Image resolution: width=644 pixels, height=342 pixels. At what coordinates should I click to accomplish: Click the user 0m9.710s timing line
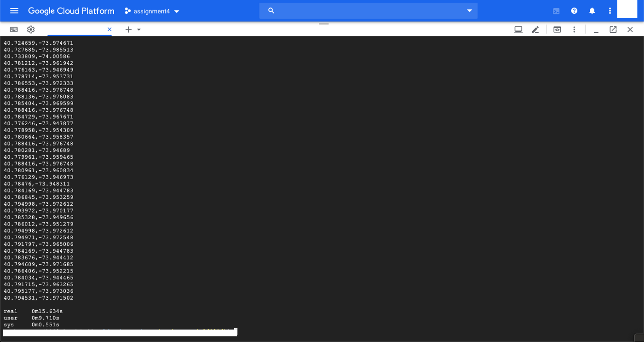[x=31, y=318]
